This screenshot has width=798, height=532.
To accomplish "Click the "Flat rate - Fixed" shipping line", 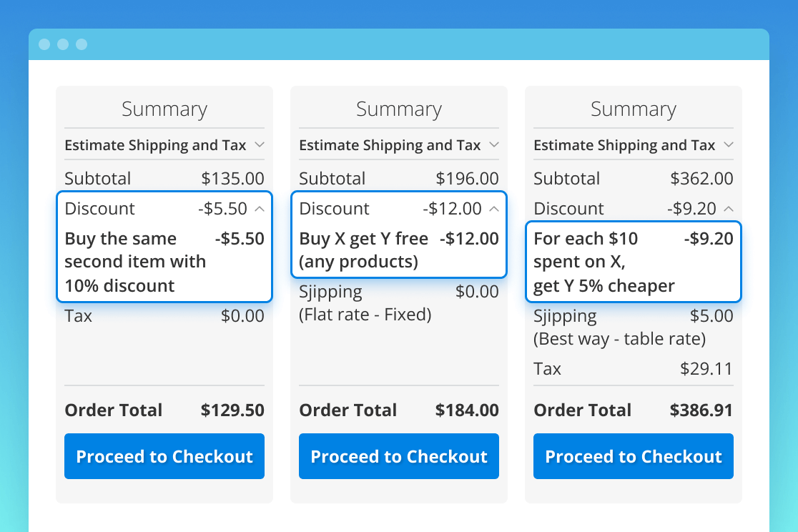I will pyautogui.click(x=365, y=315).
